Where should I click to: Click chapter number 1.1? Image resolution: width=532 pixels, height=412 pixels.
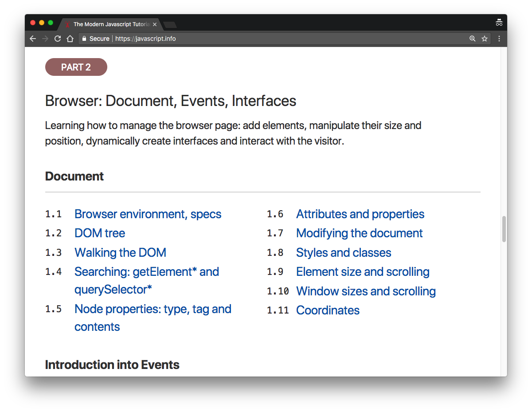click(53, 214)
